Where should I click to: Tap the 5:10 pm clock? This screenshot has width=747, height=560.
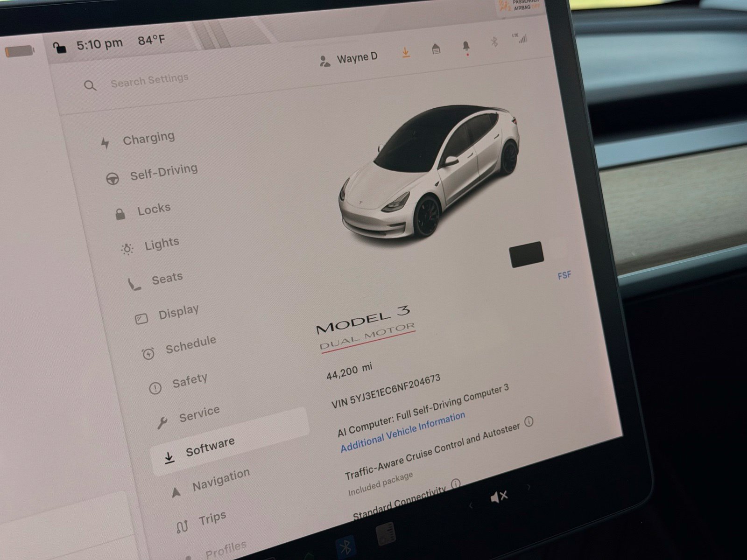(x=99, y=44)
